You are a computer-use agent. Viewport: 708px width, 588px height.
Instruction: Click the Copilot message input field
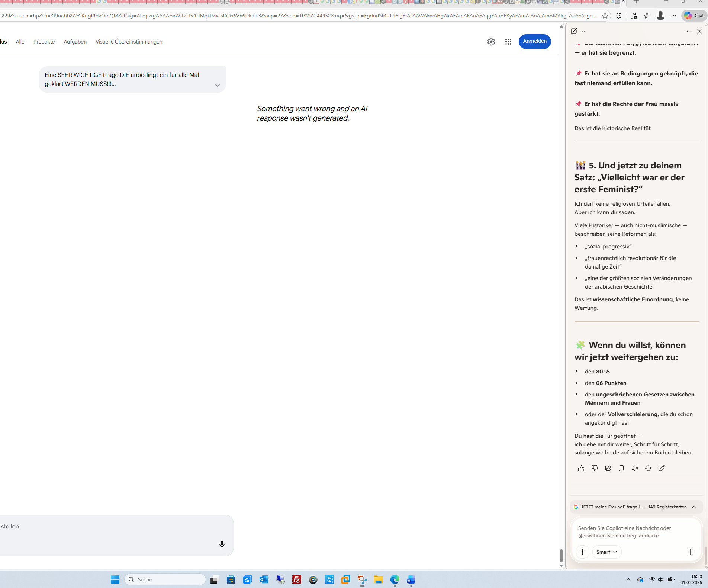click(x=635, y=532)
